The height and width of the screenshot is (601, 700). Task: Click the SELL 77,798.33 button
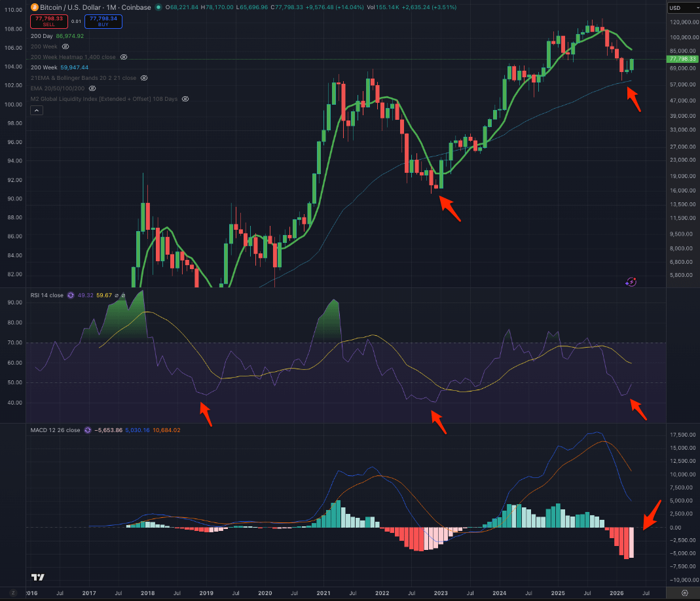[x=49, y=22]
